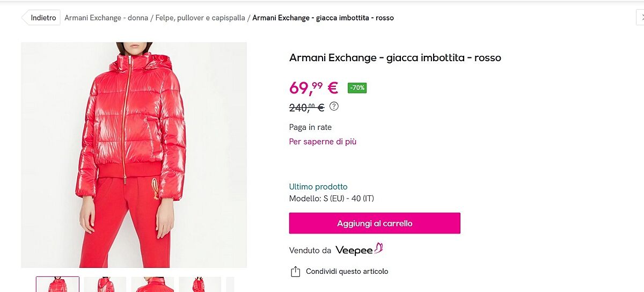
Task: Add the jacket with Aggiungi al carrello
Action: [375, 223]
